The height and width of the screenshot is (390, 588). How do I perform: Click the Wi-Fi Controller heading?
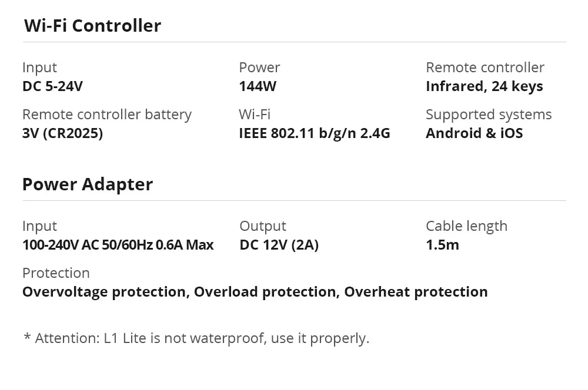coord(92,26)
